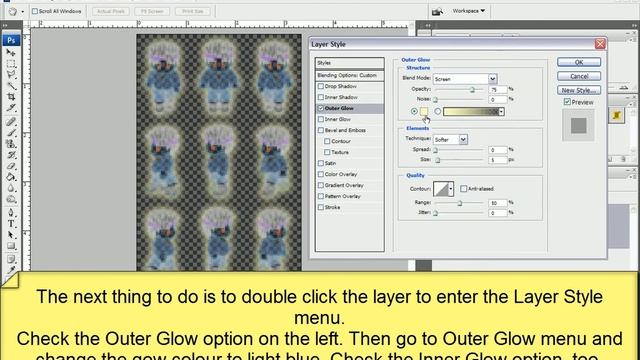This screenshot has height=360, width=640.
Task: Open Blending Options: Custom section
Action: 350,76
